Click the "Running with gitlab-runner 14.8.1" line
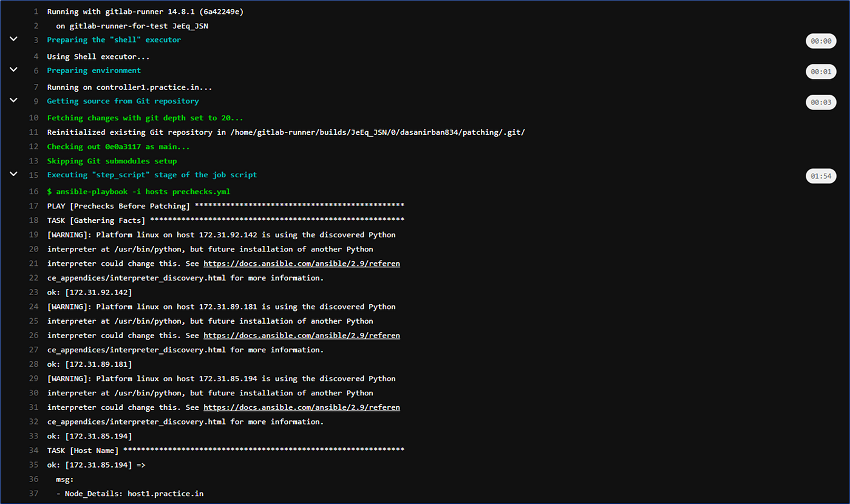 pos(146,12)
